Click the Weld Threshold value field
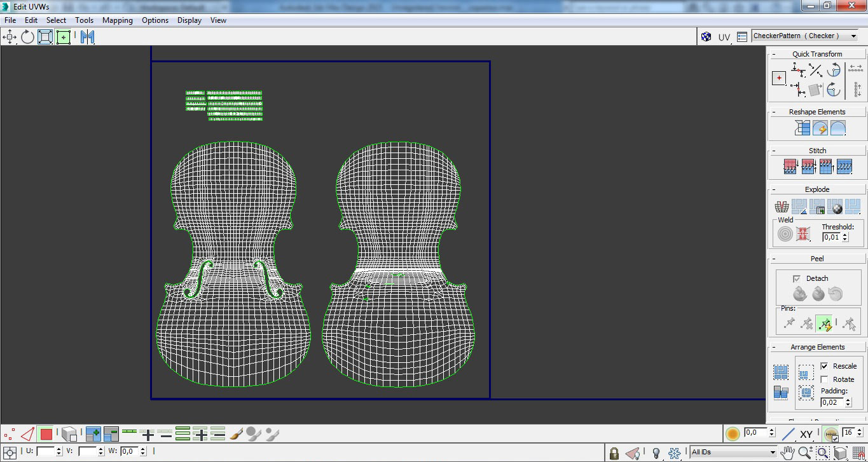The height and width of the screenshot is (462, 868). point(831,237)
